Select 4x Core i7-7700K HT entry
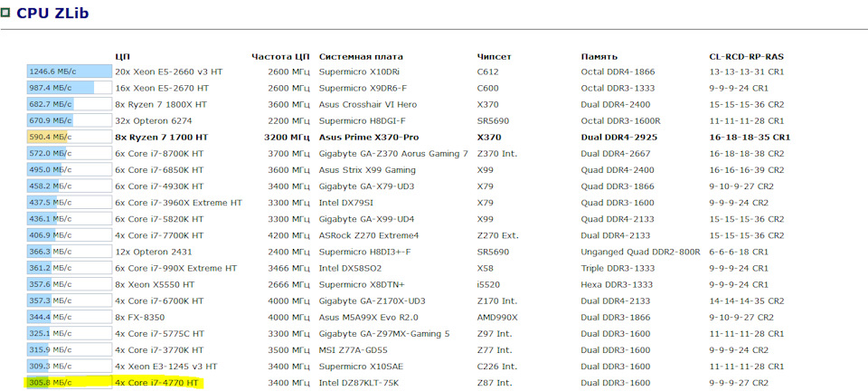 pos(159,235)
